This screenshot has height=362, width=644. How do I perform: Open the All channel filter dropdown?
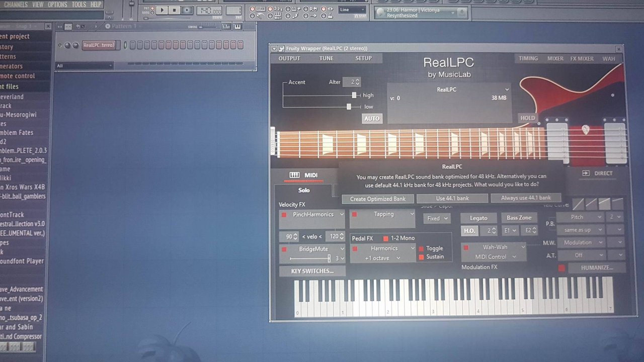(x=84, y=66)
